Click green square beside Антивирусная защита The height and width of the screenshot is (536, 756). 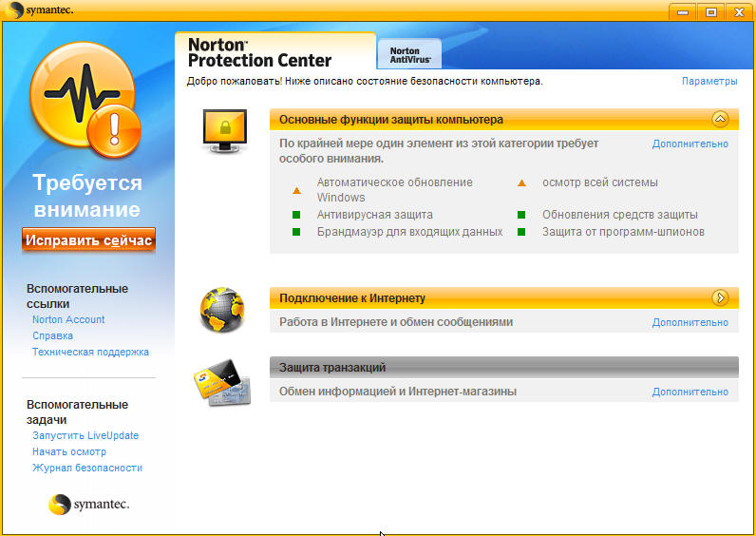pos(296,215)
